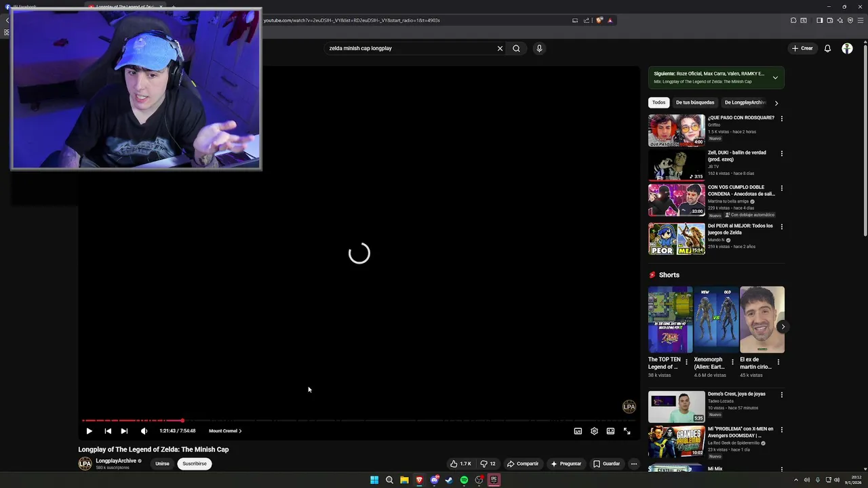
Task: Open Brave Leo AI icon
Action: [x=840, y=20]
